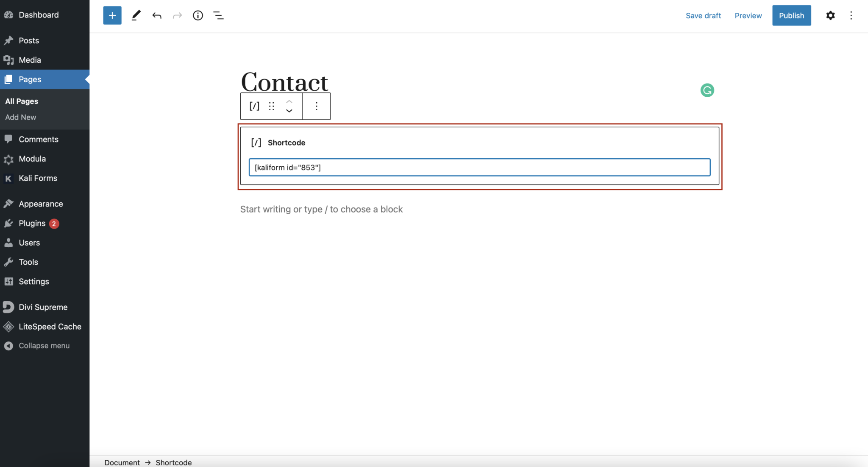Save the page as draft
This screenshot has width=868, height=467.
pos(703,15)
